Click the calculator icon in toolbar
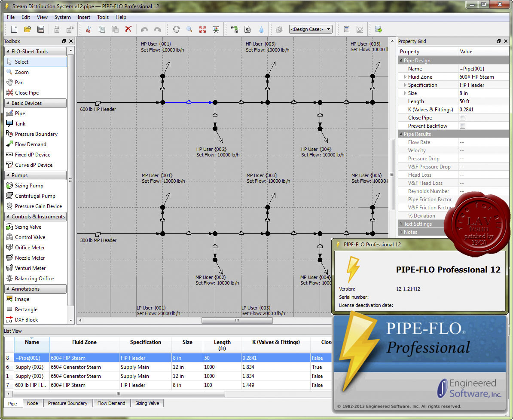The height and width of the screenshot is (420, 513). coord(346,30)
